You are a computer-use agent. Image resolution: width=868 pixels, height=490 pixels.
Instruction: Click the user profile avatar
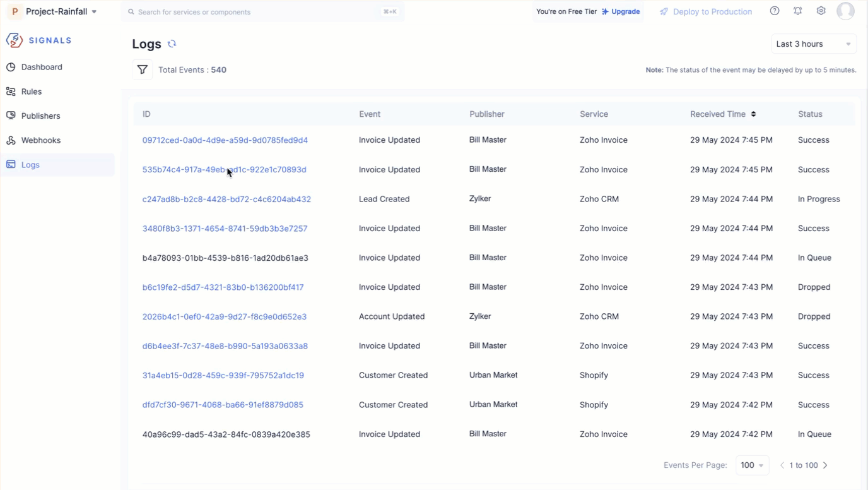pyautogui.click(x=845, y=11)
